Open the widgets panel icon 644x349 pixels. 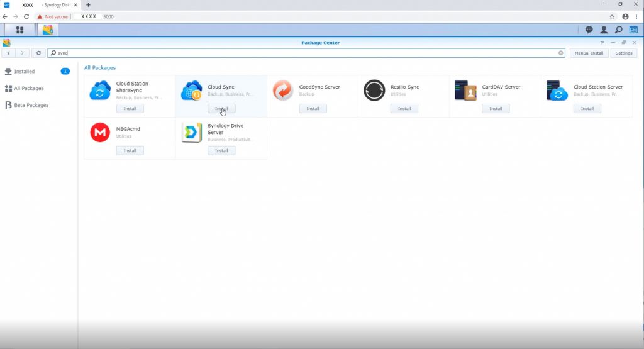point(633,30)
